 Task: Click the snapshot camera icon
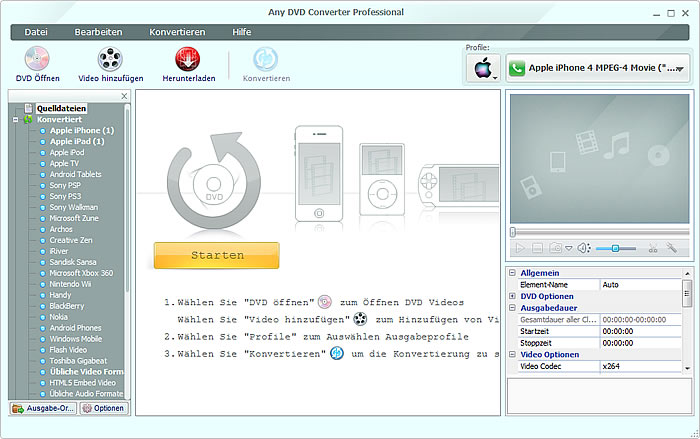tap(553, 248)
